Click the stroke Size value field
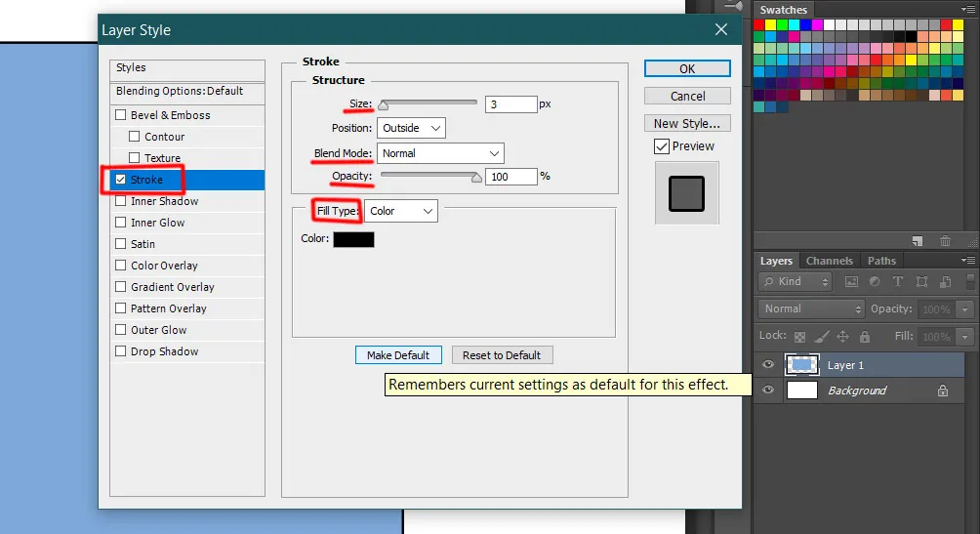Image resolution: width=980 pixels, height=534 pixels. click(510, 104)
